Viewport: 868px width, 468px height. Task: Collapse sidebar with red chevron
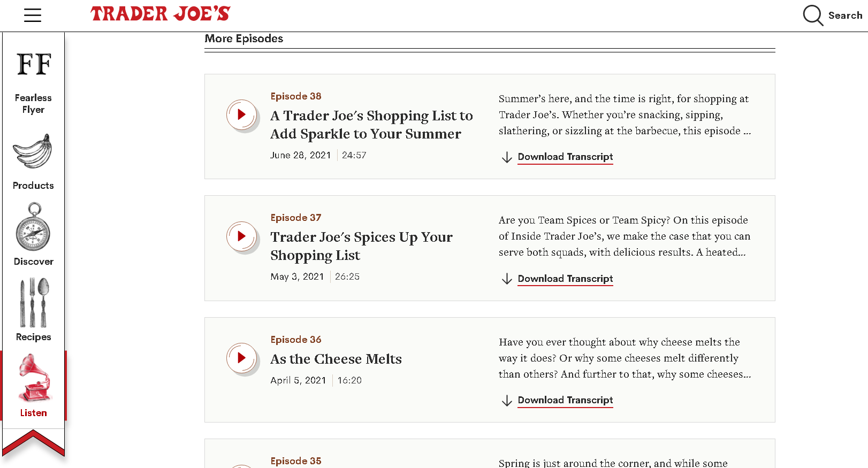(x=33, y=444)
